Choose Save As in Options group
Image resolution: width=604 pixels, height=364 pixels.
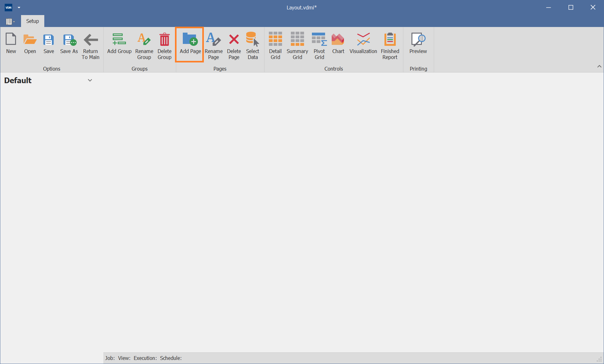pyautogui.click(x=69, y=44)
